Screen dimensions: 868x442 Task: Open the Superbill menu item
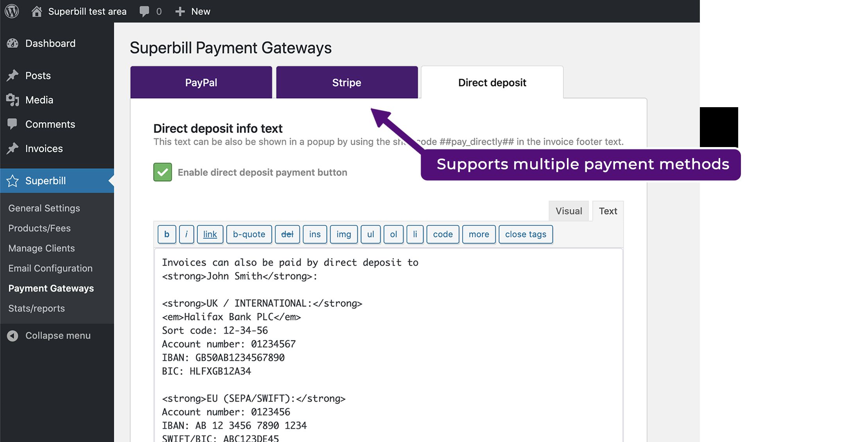tap(57, 181)
